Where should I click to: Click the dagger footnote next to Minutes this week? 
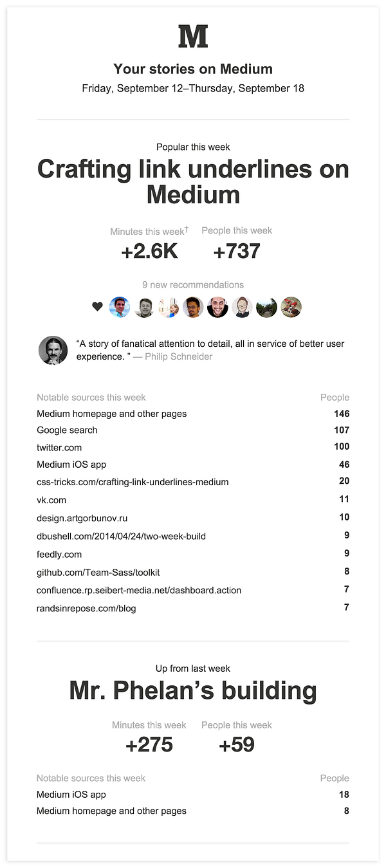pos(187,228)
